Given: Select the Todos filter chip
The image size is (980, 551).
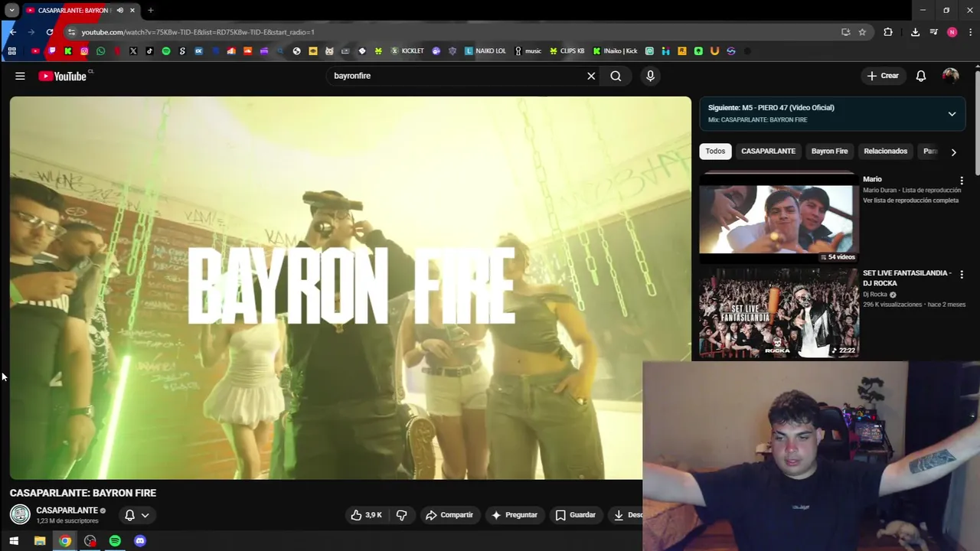Looking at the screenshot, I should pyautogui.click(x=715, y=151).
